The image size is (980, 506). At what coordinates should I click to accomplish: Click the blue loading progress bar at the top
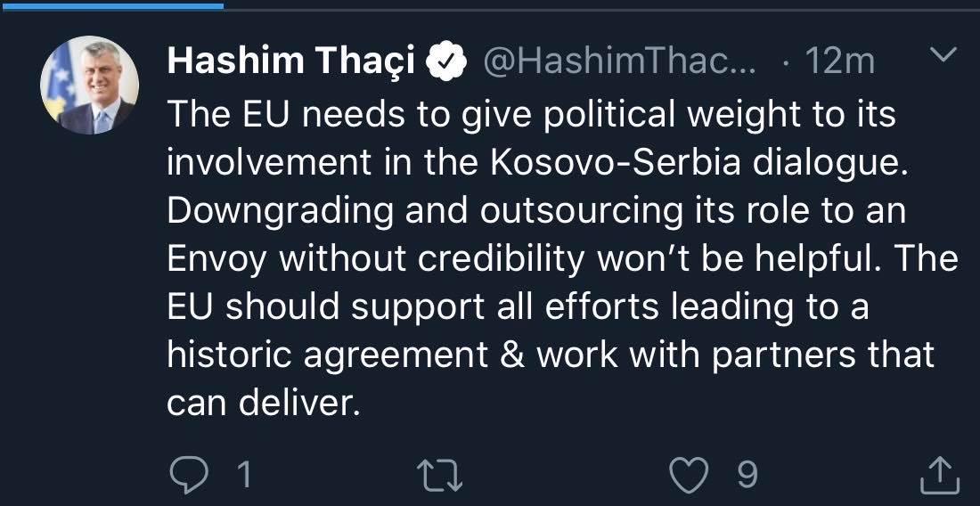[112, 5]
